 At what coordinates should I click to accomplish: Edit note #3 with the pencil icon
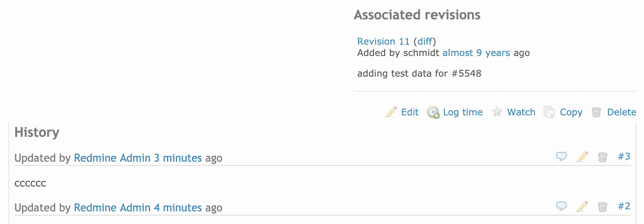point(582,157)
